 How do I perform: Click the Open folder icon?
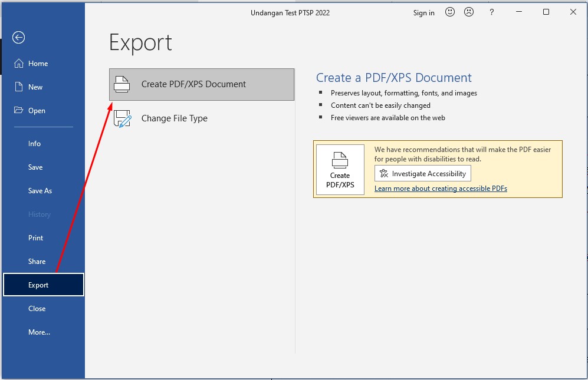coord(19,111)
